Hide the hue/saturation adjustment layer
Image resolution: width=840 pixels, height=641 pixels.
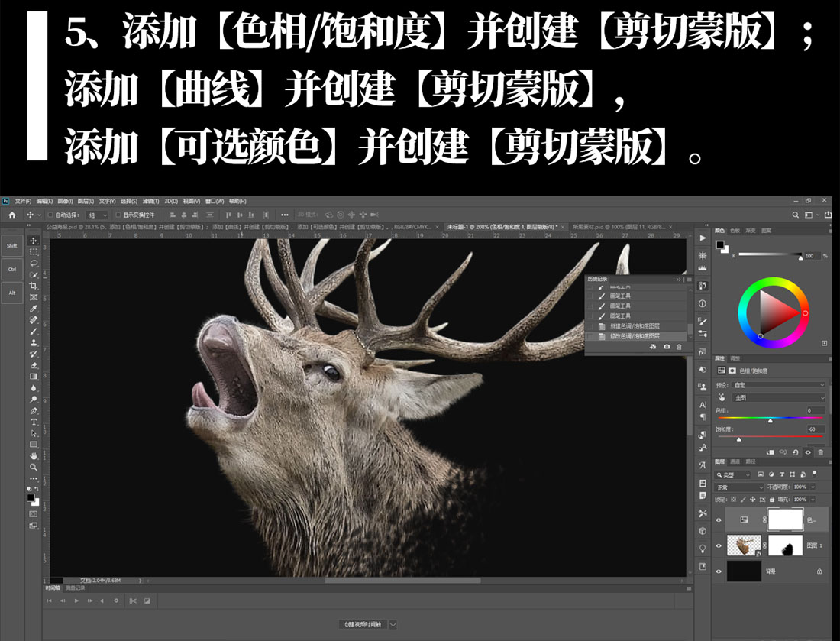pos(719,520)
